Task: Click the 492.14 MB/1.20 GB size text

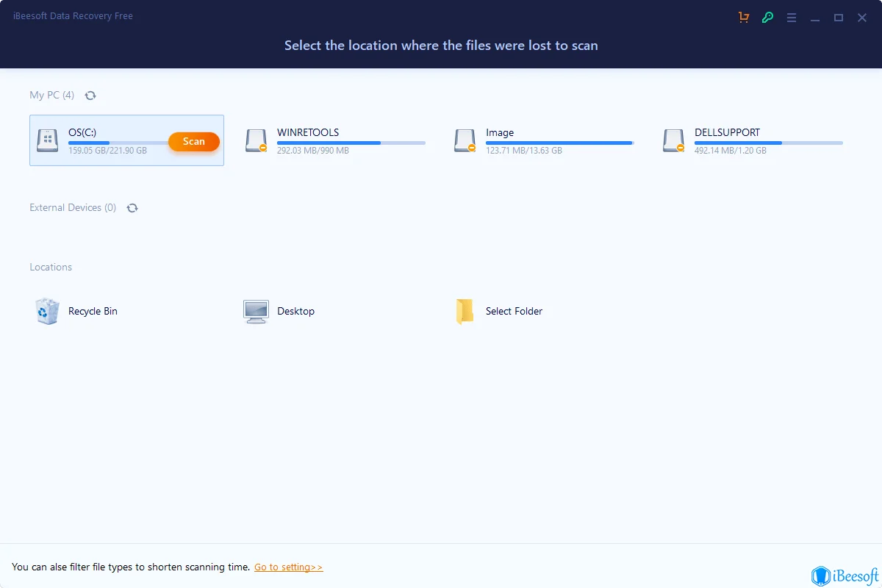Action: point(731,151)
